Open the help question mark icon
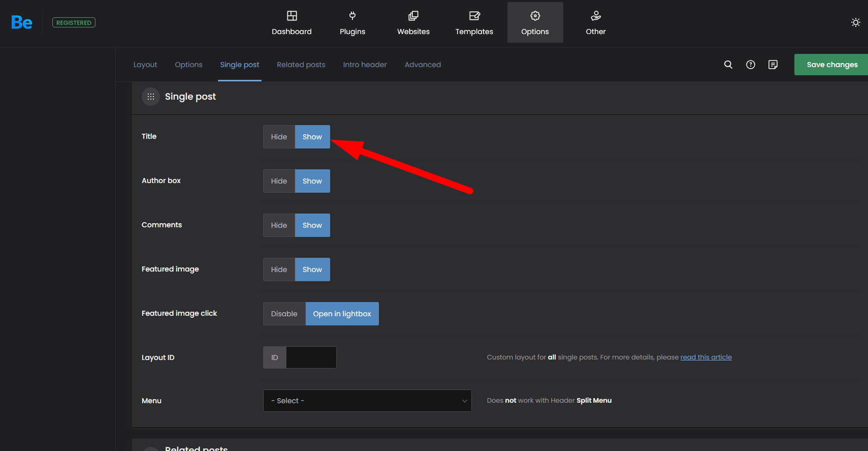This screenshot has height=451, width=868. [751, 65]
